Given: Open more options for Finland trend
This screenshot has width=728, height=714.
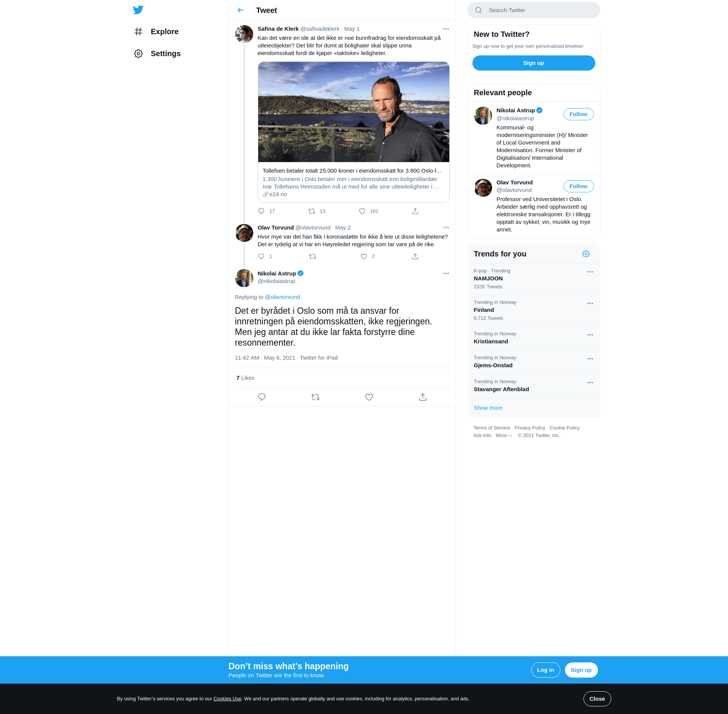Looking at the screenshot, I should [590, 304].
